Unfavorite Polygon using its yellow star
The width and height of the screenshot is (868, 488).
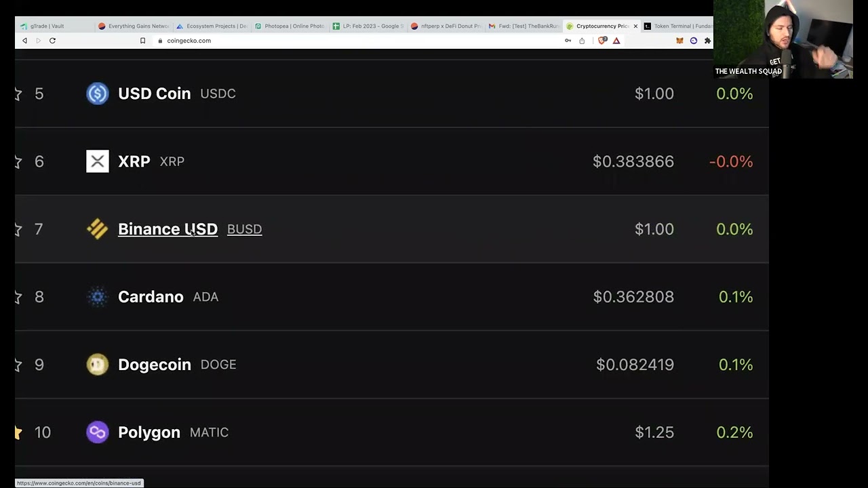coord(18,432)
